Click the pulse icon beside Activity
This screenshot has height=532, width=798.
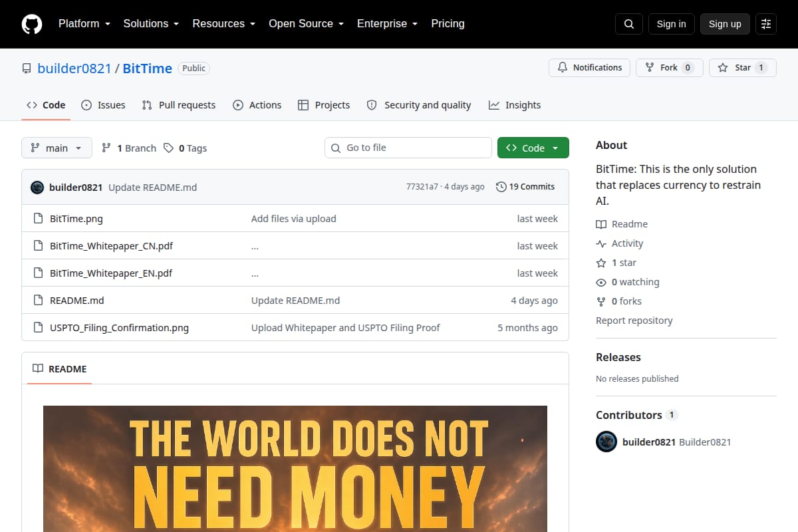click(x=601, y=244)
